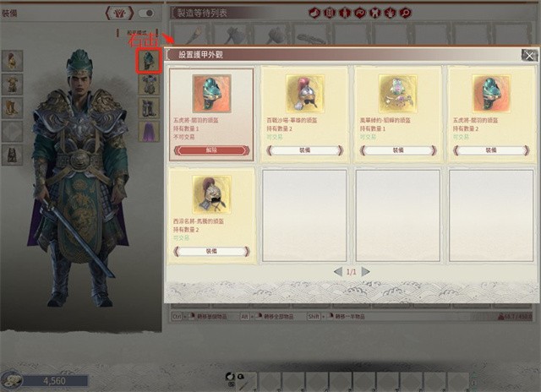
Task: Click the coin currency icon showing 4,560
Action: point(11,380)
